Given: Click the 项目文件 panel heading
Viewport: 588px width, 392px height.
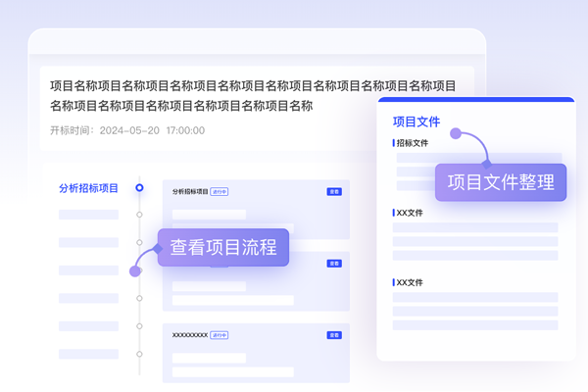Looking at the screenshot, I should (x=416, y=122).
